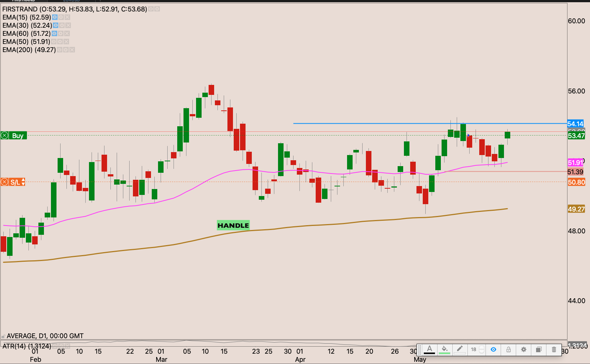Remove the stop loss with X icon
The image size is (590, 364).
click(x=4, y=182)
